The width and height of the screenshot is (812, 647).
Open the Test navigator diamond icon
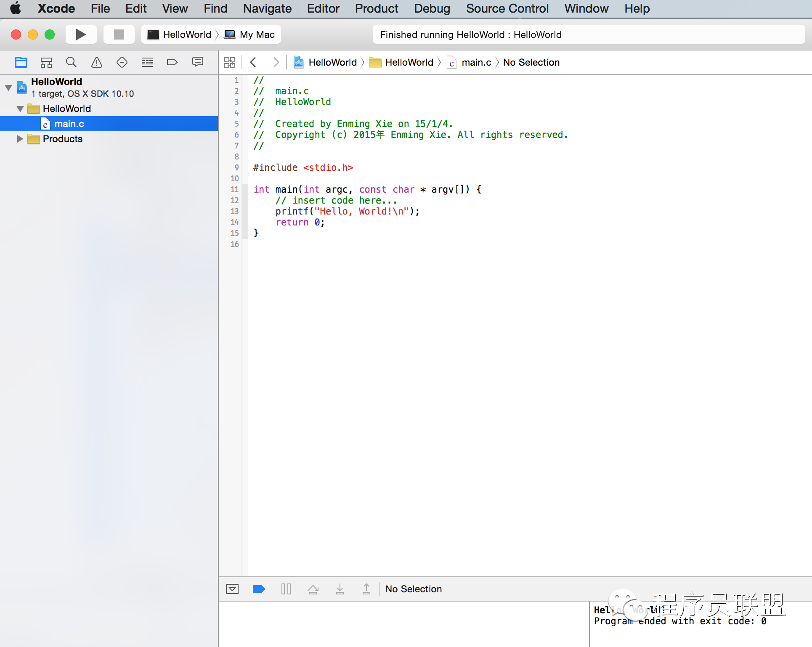122,63
